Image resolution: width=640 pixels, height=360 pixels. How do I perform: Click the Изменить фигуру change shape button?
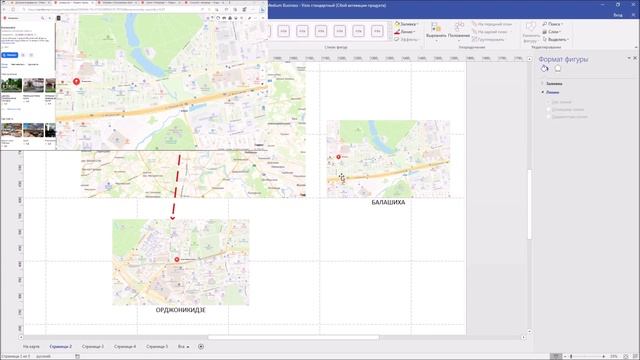[x=530, y=32]
